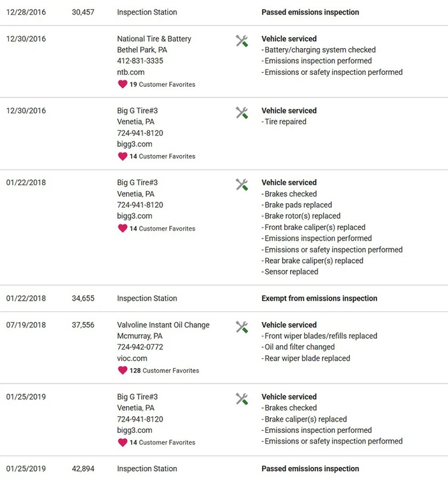Click phone number 412-831-3335
This screenshot has height=481, width=448.
140,61
